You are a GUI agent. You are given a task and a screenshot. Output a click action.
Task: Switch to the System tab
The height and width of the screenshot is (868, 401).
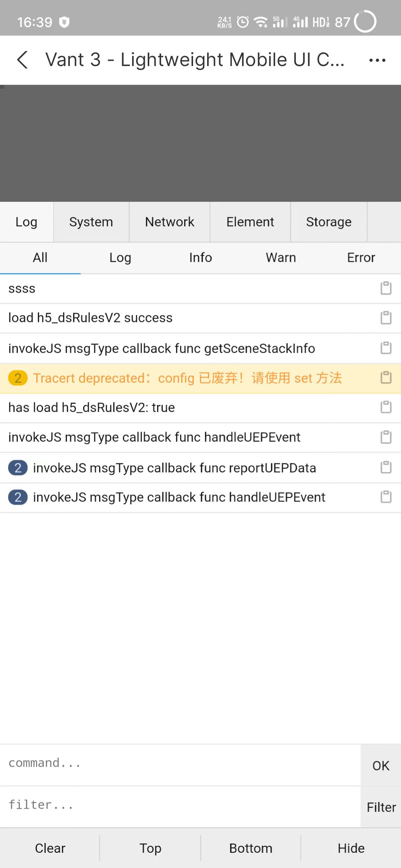(91, 221)
